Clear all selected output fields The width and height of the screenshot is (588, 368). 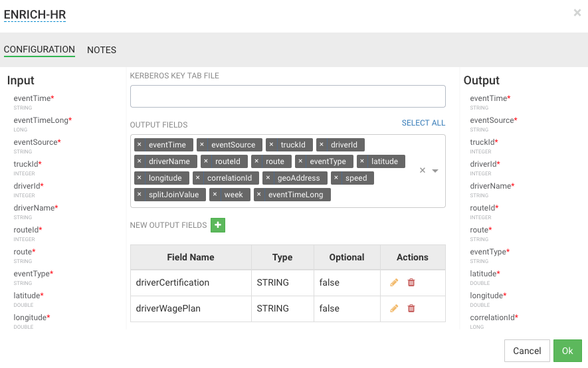422,170
